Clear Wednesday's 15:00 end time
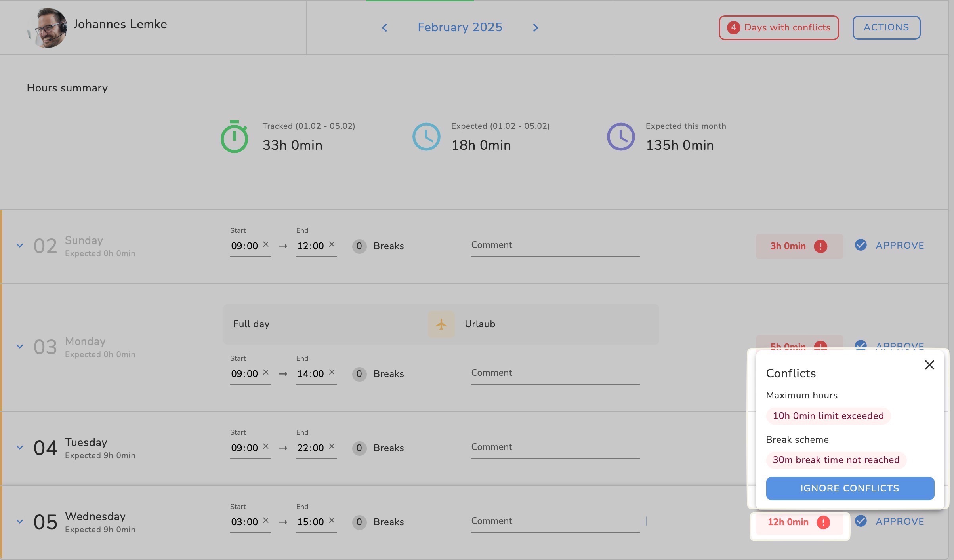The width and height of the screenshot is (954, 560). pos(332,520)
